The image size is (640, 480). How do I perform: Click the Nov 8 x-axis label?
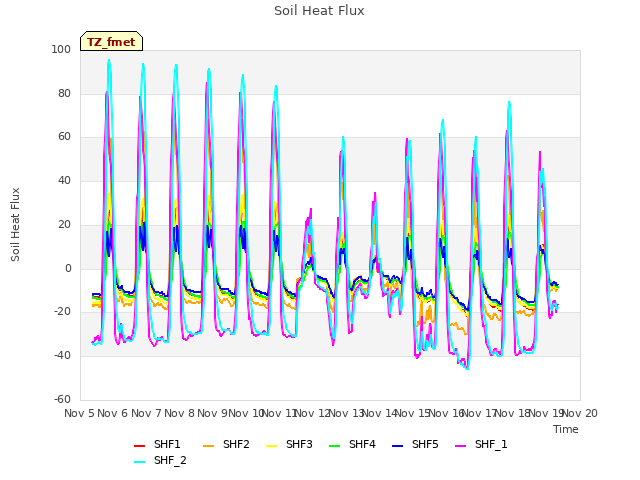179,413
